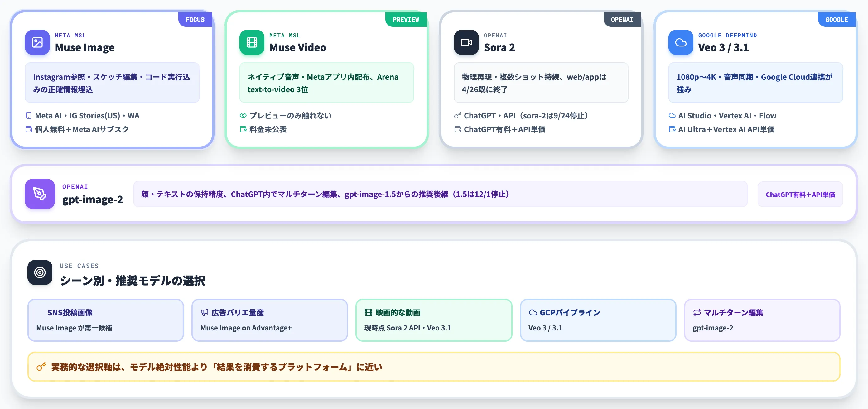The width and height of the screenshot is (868, 409).
Task: Click the 1080p〜4K・音声同期 description box
Action: (755, 83)
